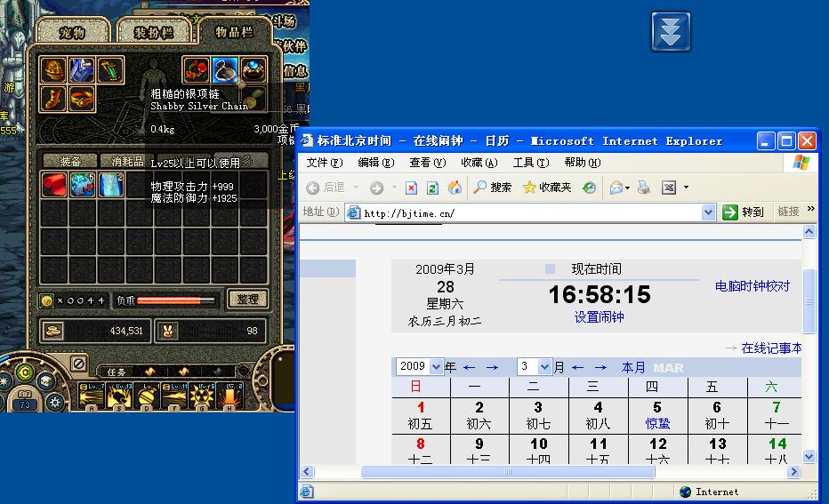Image resolution: width=829 pixels, height=504 pixels.
Task: Open the gear settings round button
Action: 55,403
